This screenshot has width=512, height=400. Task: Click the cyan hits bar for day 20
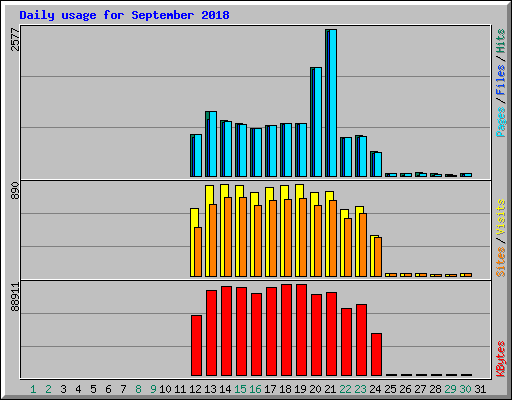pos(318,122)
